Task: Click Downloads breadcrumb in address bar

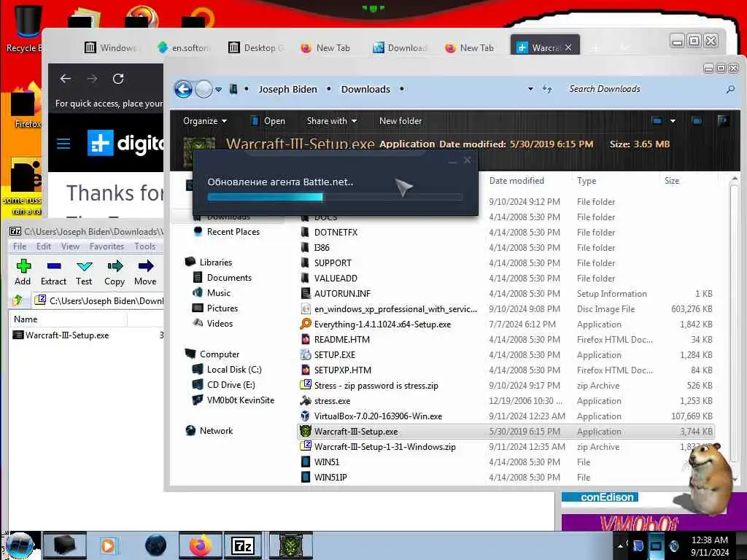Action: point(365,89)
